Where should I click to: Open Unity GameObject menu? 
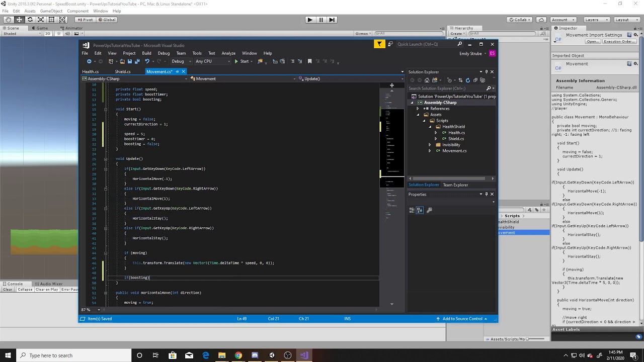[x=51, y=11]
